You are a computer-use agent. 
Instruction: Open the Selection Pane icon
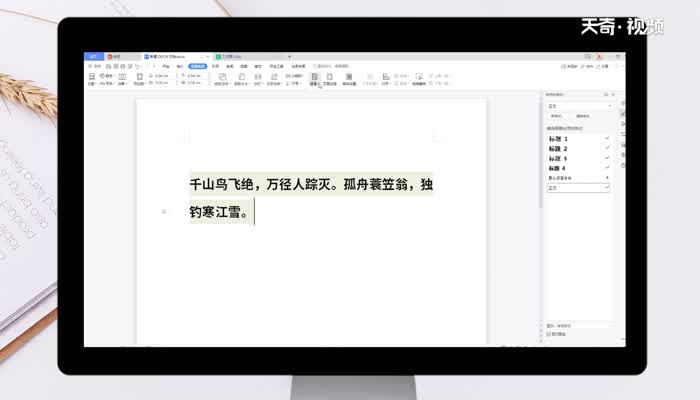(419, 79)
